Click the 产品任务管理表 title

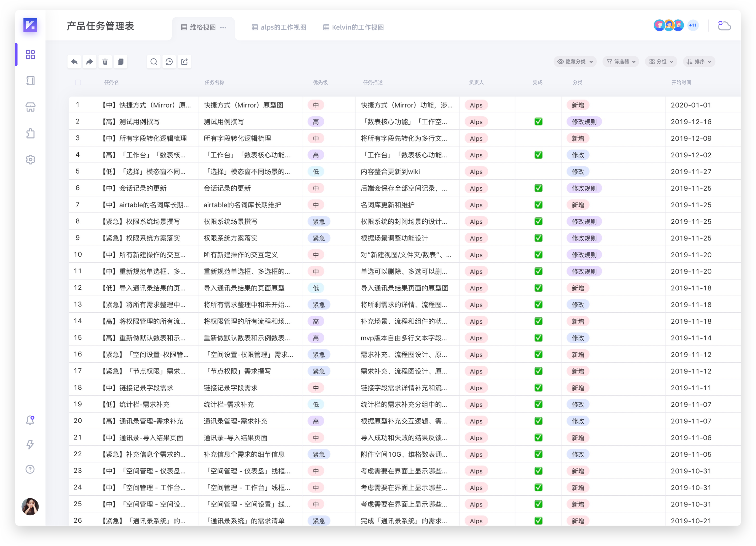(100, 26)
